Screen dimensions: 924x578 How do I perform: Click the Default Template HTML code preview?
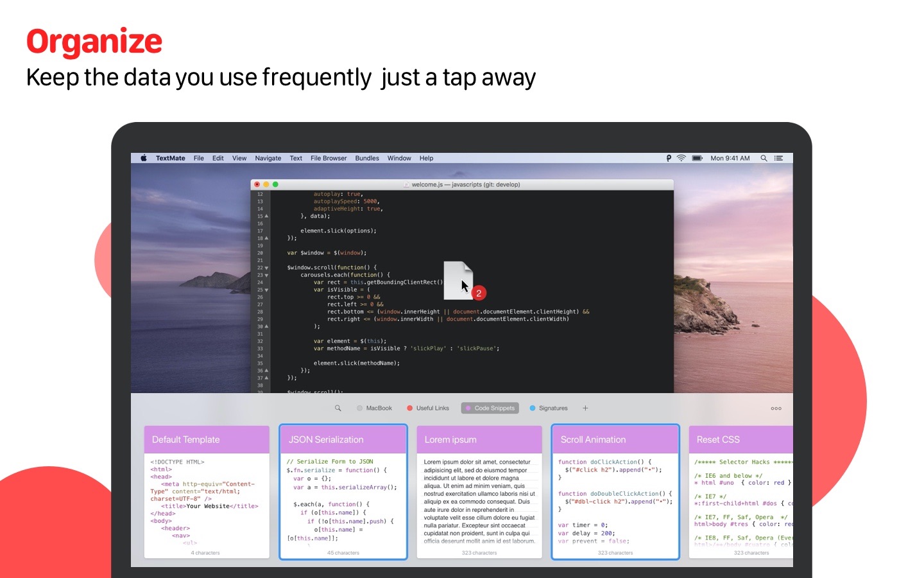tap(205, 502)
